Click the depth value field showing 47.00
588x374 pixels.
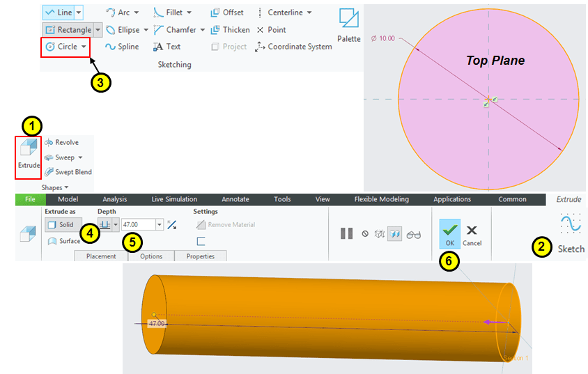(x=138, y=225)
